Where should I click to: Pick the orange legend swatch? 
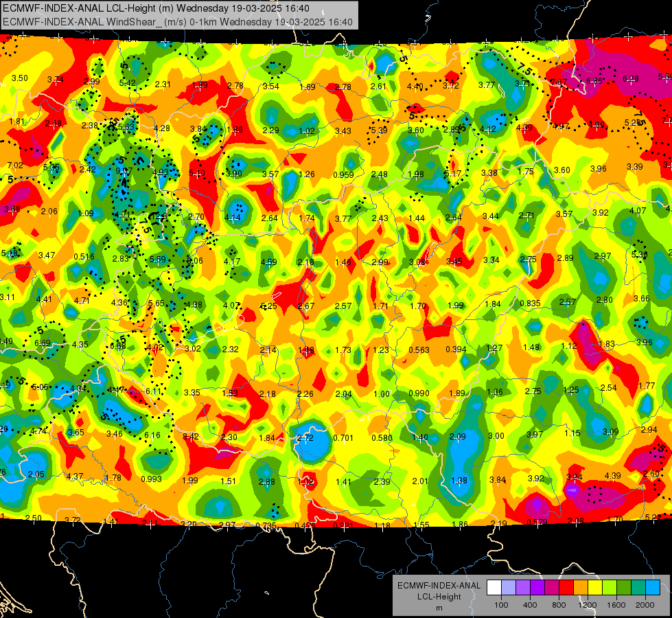coord(581,588)
